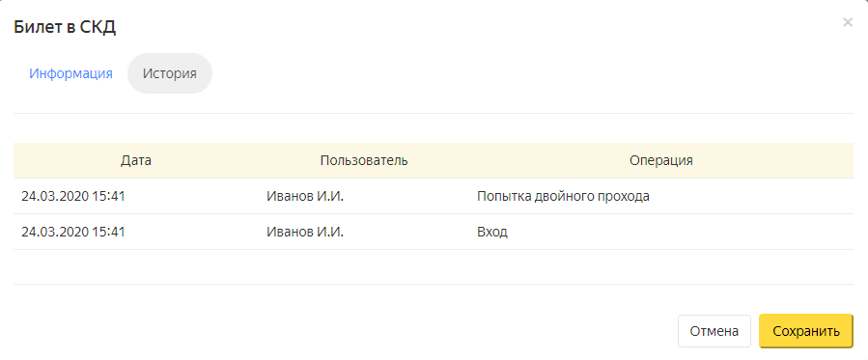Click the Билет в СКД dialog title
This screenshot has height=360, width=868.
65,27
